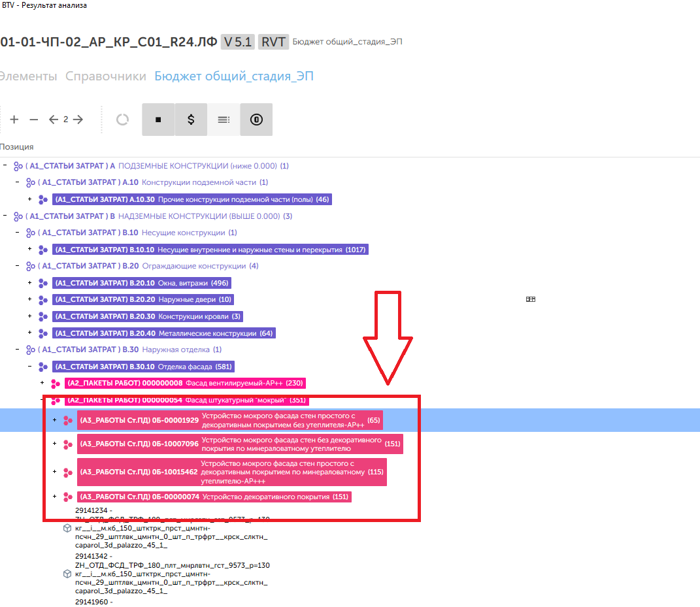The height and width of the screenshot is (607, 700).
Task: Select Конструкции кровли (3) label
Action: 147,316
